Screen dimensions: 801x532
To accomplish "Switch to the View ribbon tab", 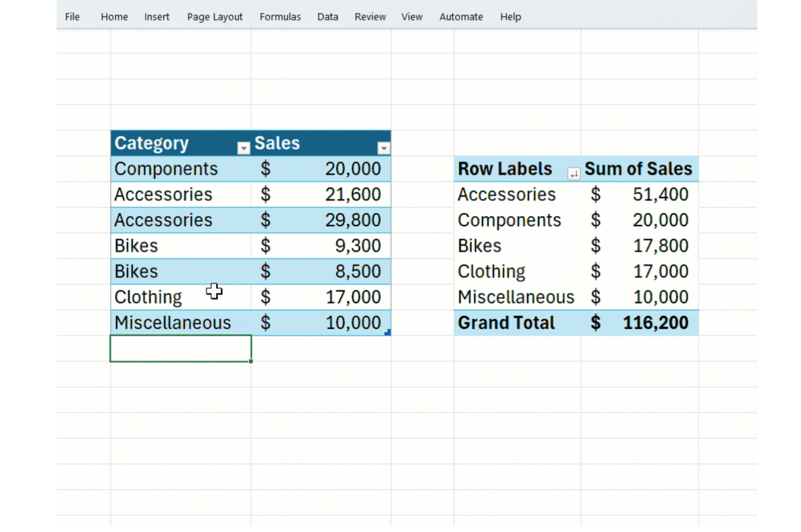I will click(412, 17).
